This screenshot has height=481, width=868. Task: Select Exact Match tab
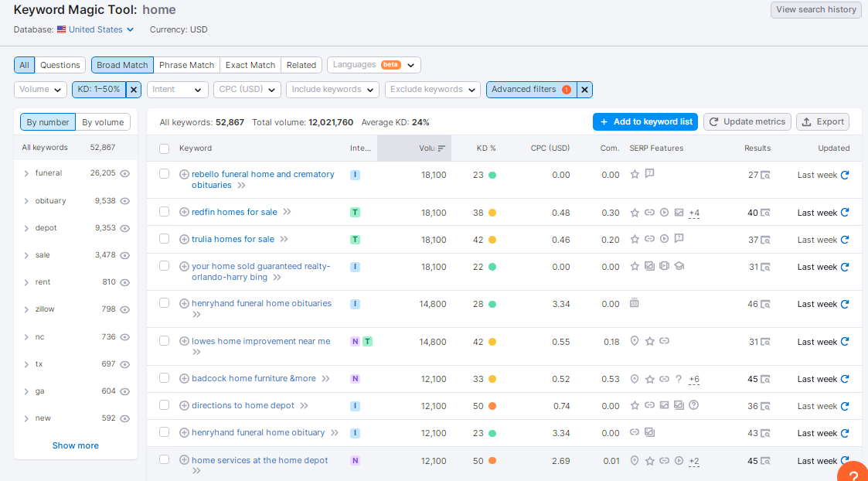tap(250, 65)
